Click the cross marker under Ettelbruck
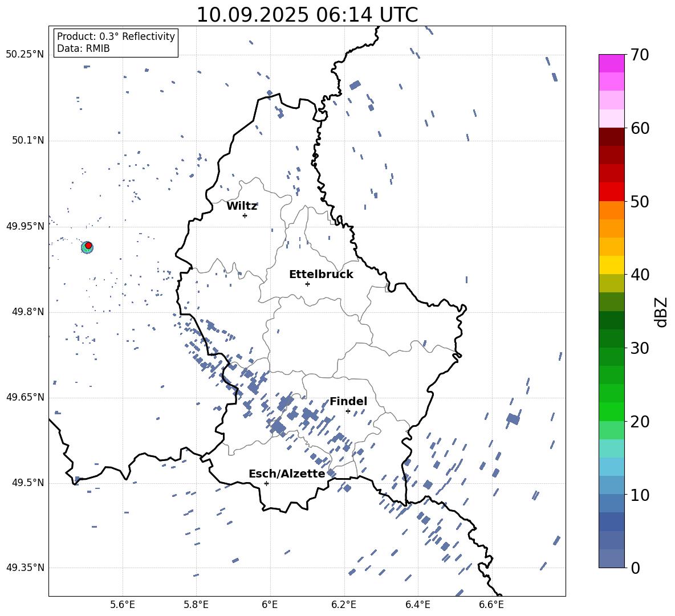 pos(307,284)
